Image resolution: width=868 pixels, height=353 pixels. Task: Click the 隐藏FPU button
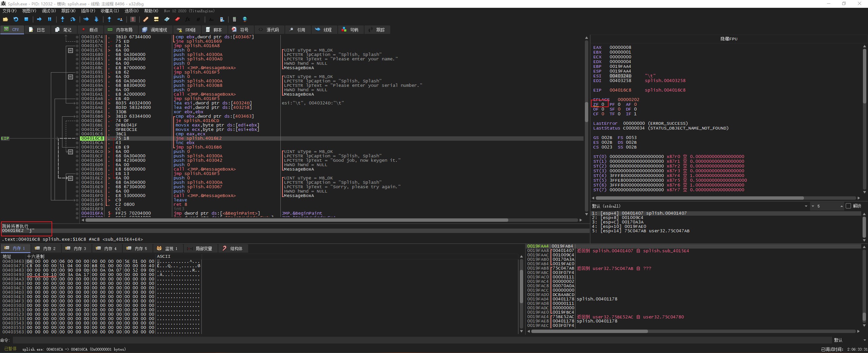[729, 39]
